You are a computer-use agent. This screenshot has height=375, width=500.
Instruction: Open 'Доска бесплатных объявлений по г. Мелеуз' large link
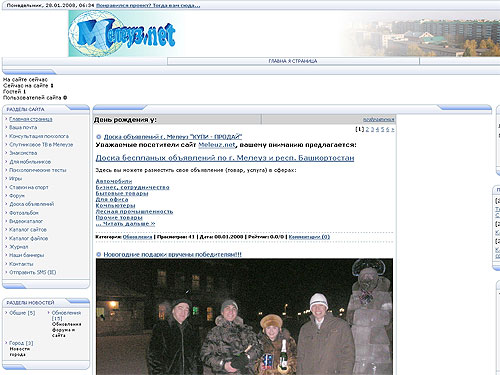(x=225, y=158)
